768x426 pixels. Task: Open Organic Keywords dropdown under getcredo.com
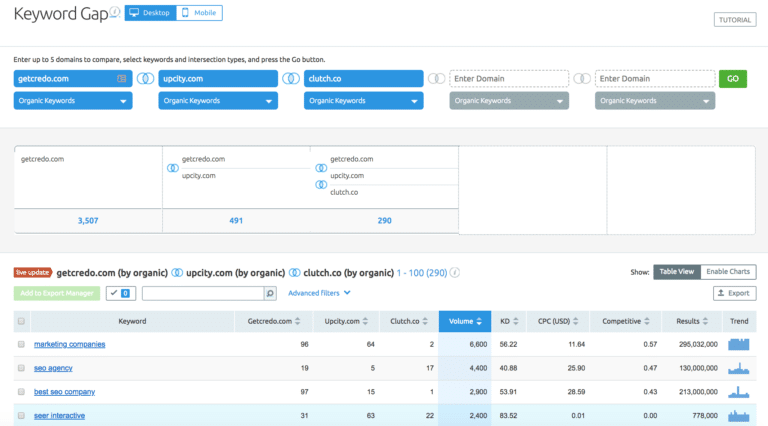[x=73, y=101]
